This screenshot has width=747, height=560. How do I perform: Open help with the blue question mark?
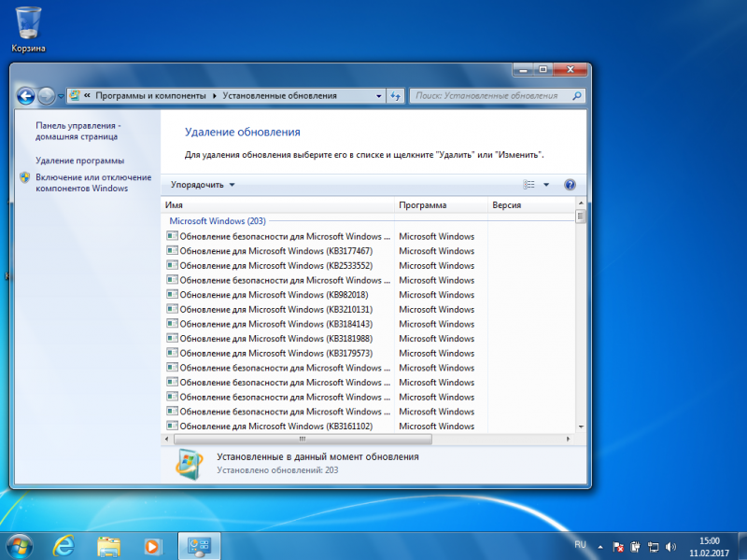(570, 185)
